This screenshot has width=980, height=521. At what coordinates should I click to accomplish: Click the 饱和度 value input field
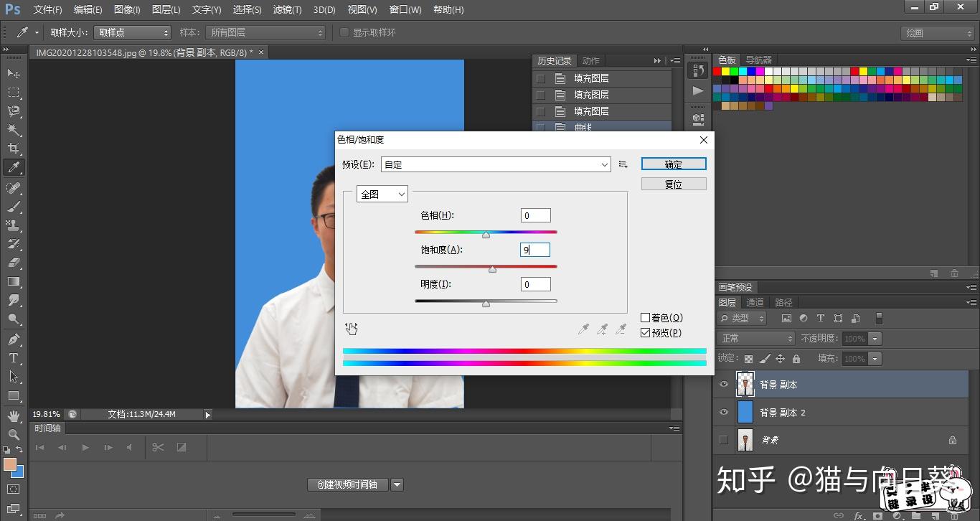click(x=535, y=250)
